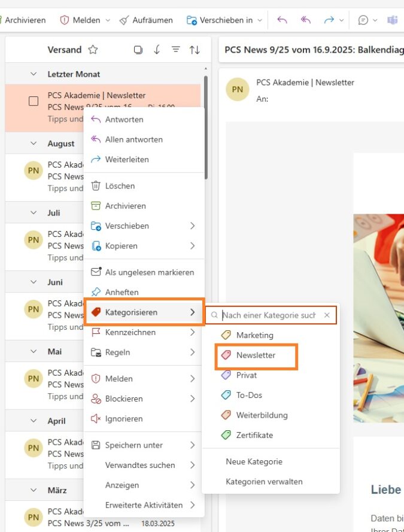Click the sort order arrows icon
The image size is (404, 532).
click(195, 50)
